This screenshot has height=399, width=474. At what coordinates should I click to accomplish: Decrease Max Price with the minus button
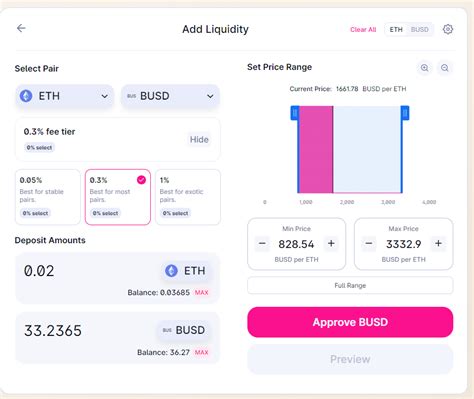pyautogui.click(x=369, y=244)
